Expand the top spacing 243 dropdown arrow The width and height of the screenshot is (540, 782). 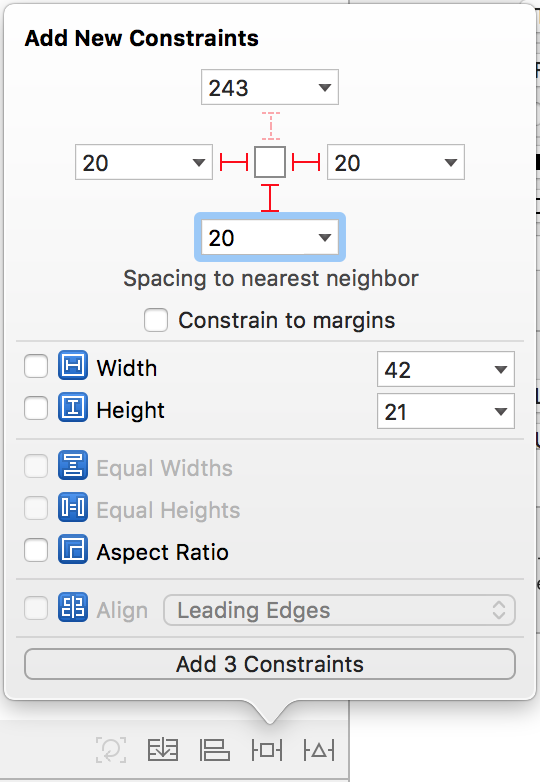tap(325, 88)
